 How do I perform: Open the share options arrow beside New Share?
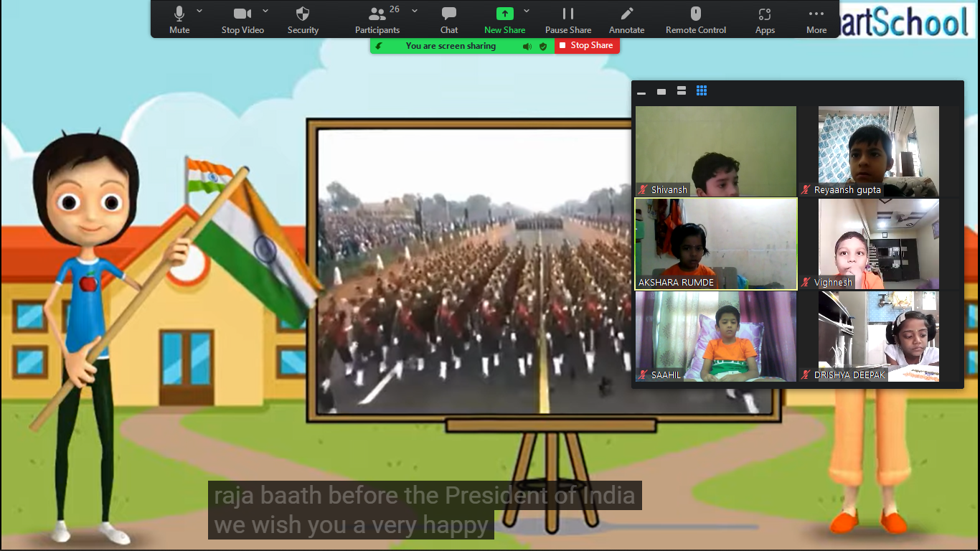pos(527,11)
